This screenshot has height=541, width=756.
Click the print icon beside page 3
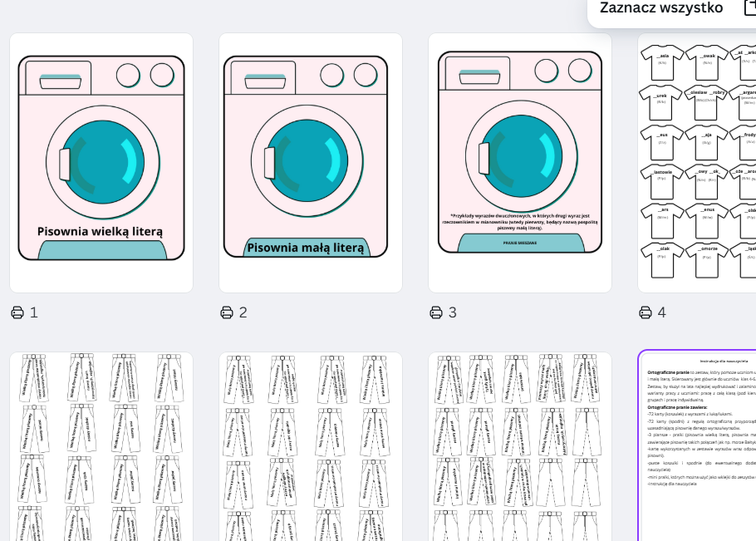click(436, 312)
